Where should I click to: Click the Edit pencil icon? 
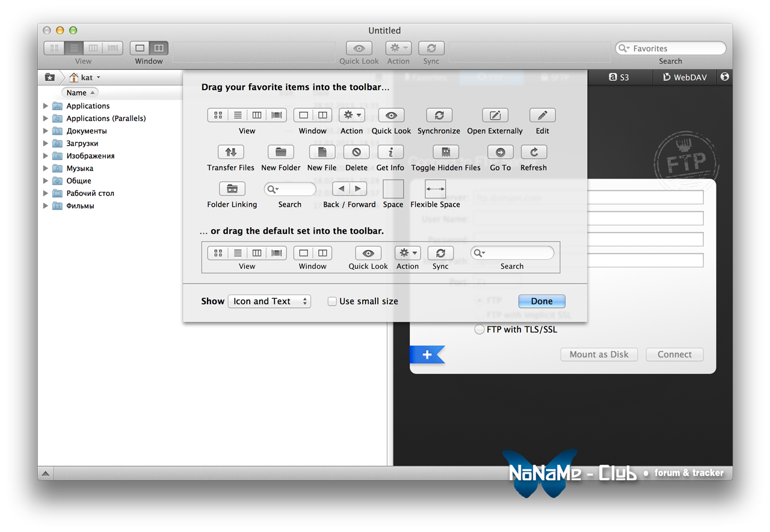click(542, 115)
